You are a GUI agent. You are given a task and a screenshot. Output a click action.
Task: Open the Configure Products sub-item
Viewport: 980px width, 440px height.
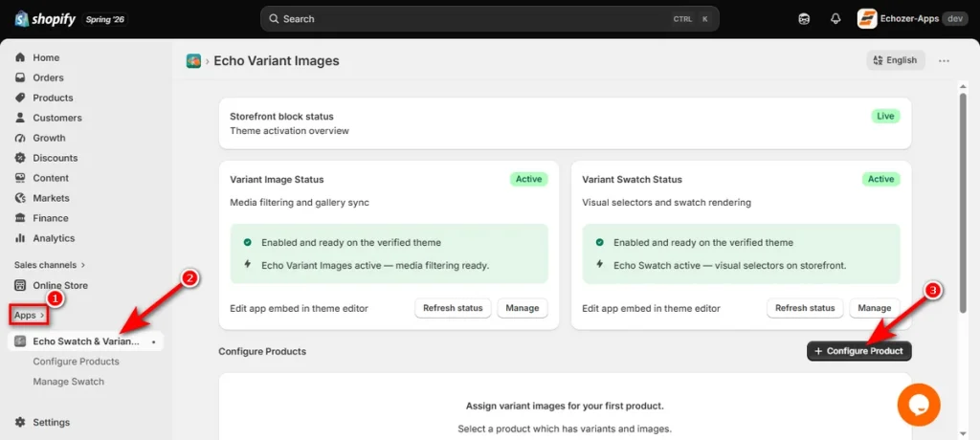click(x=77, y=362)
